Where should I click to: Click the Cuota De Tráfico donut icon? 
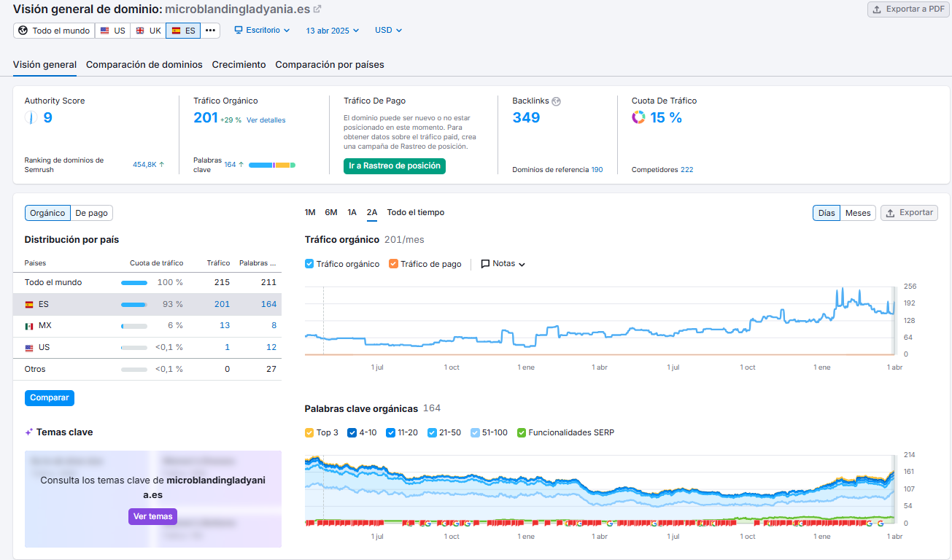[x=638, y=117]
